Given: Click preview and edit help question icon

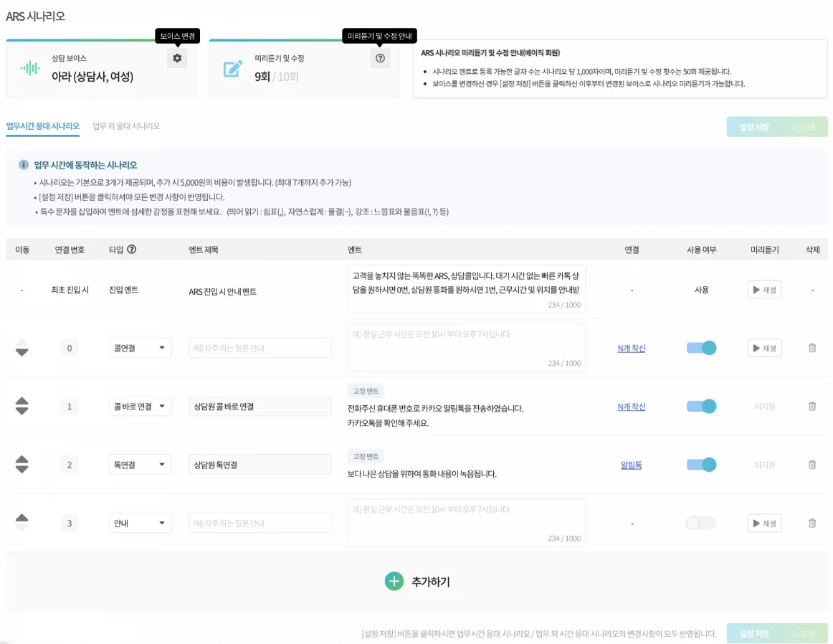Looking at the screenshot, I should tap(380, 58).
